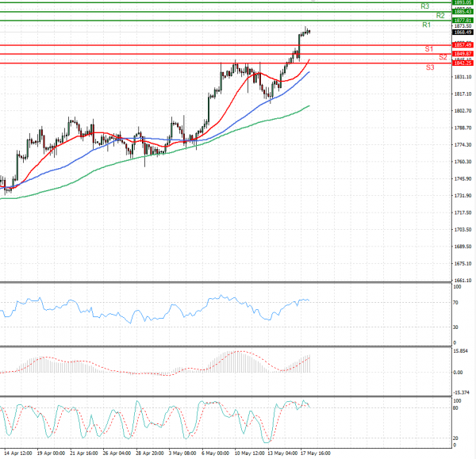The width and height of the screenshot is (476, 459).
Task: Click the 1731.90 price axis value
Action: coord(463,196)
